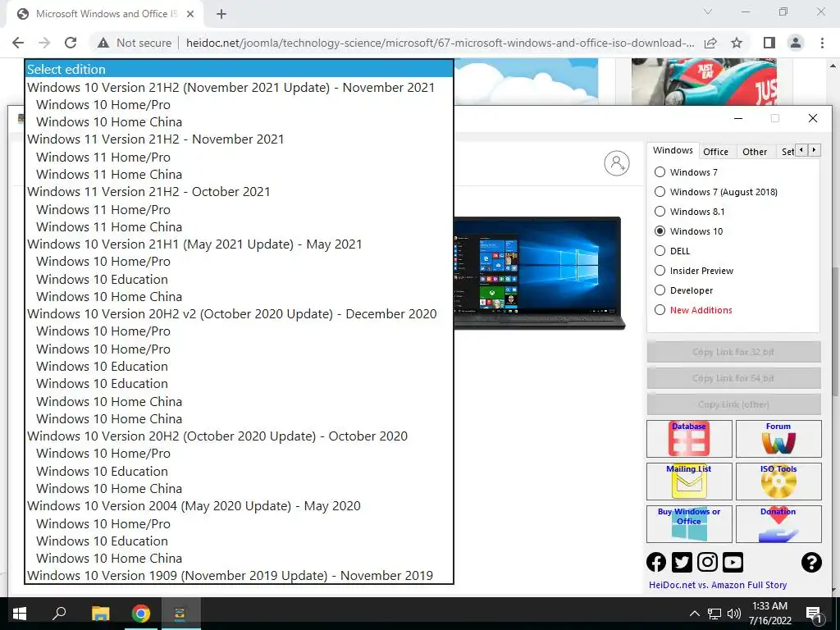Image resolution: width=840 pixels, height=630 pixels.
Task: Switch to the Office tab
Action: pos(715,152)
